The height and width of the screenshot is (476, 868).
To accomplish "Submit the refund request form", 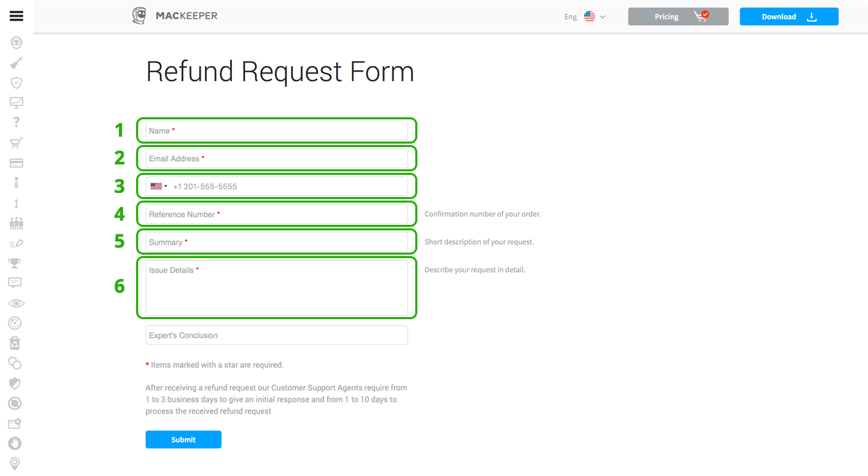I will (183, 439).
